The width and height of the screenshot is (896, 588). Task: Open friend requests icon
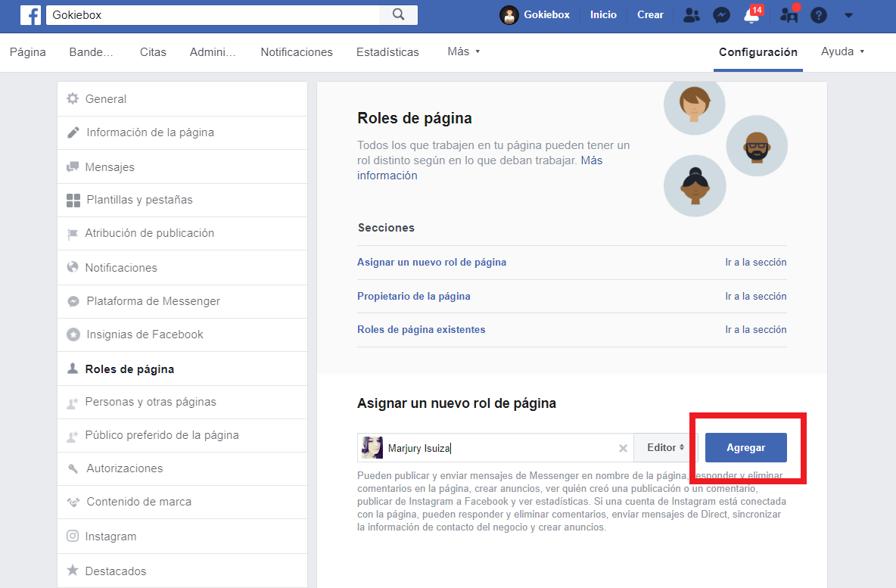[692, 15]
